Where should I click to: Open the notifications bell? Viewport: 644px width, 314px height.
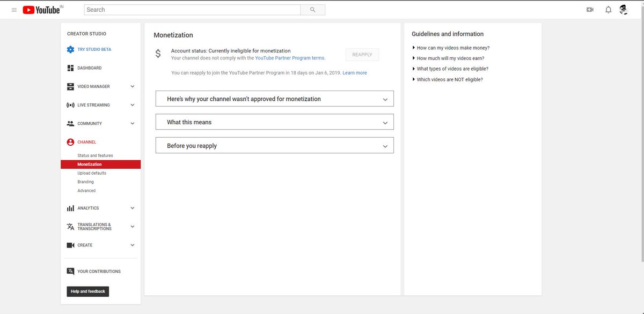point(608,10)
